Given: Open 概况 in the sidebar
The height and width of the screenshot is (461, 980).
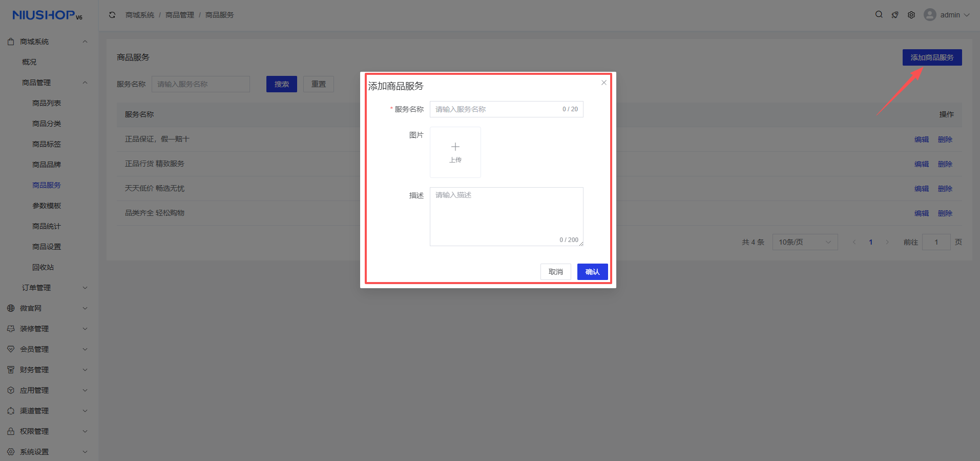Looking at the screenshot, I should [29, 62].
